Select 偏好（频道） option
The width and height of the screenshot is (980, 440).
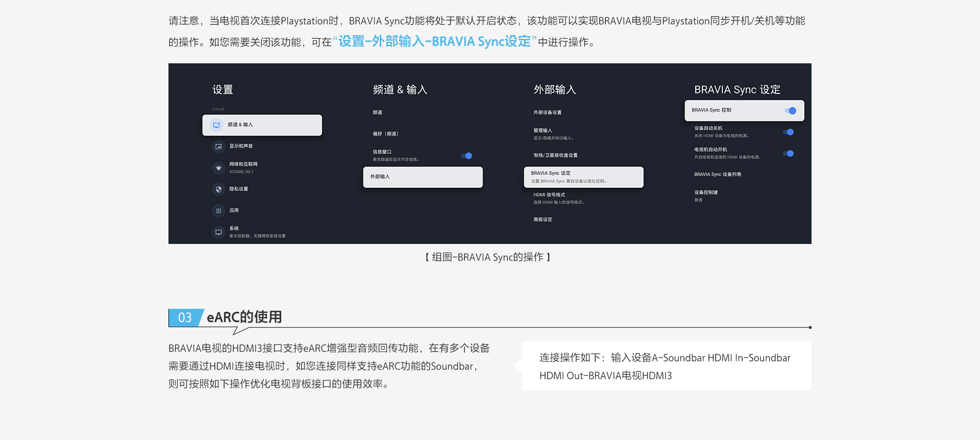coord(385,134)
